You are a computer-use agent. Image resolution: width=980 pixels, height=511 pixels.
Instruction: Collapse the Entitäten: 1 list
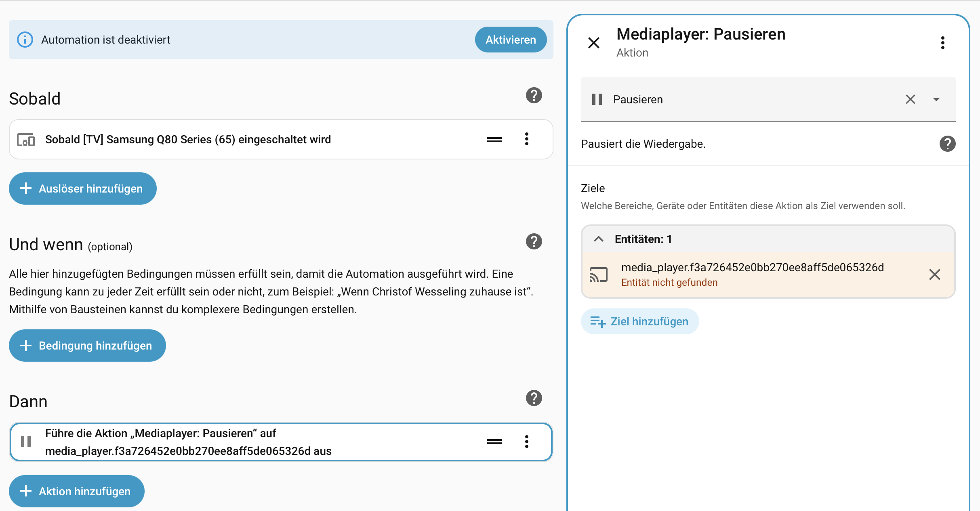pyautogui.click(x=599, y=239)
